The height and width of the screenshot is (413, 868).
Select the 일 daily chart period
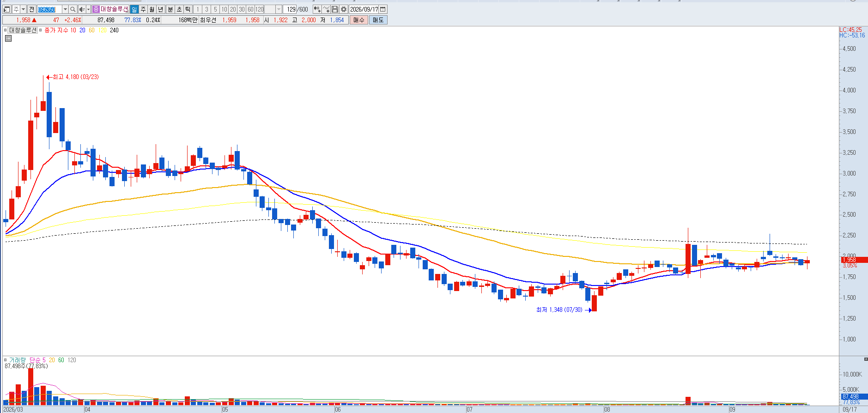[x=134, y=9]
